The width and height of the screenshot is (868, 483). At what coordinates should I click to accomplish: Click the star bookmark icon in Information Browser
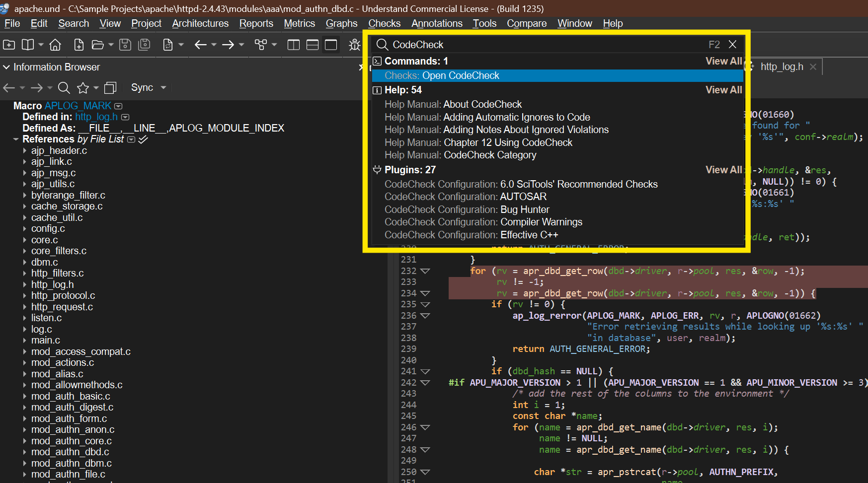[x=83, y=88]
